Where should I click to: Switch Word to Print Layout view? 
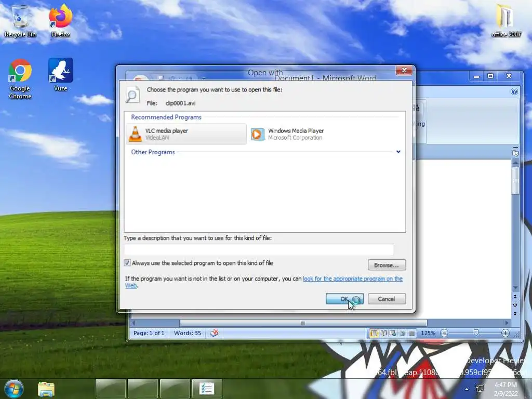pos(374,333)
